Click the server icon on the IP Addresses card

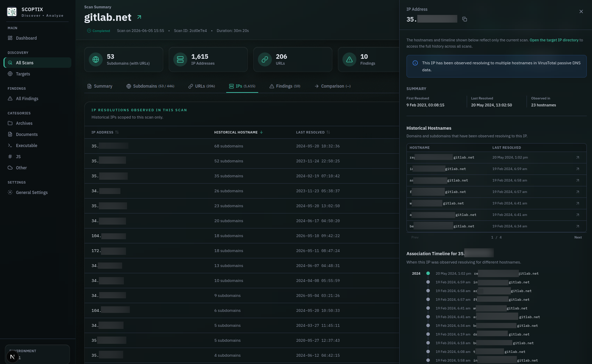[180, 59]
